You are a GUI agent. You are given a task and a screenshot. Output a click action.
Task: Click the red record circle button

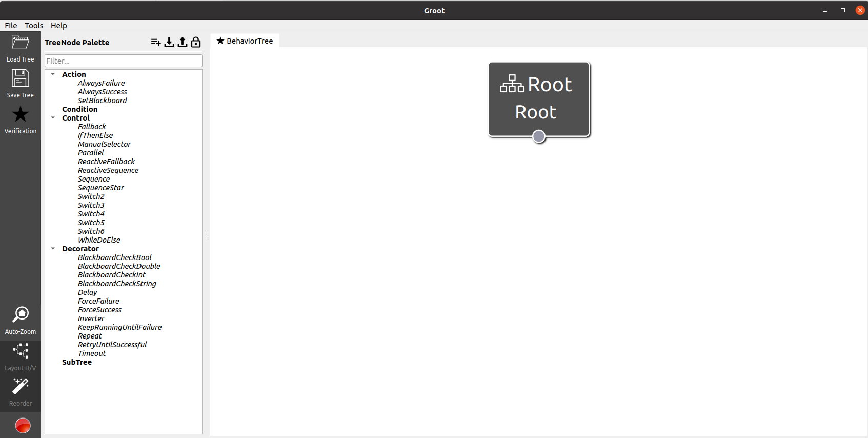click(x=23, y=426)
